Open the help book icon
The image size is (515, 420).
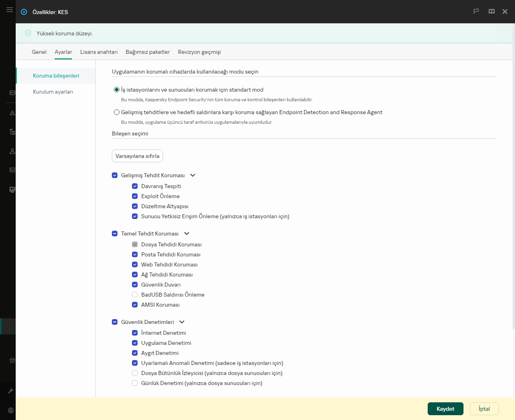[491, 12]
